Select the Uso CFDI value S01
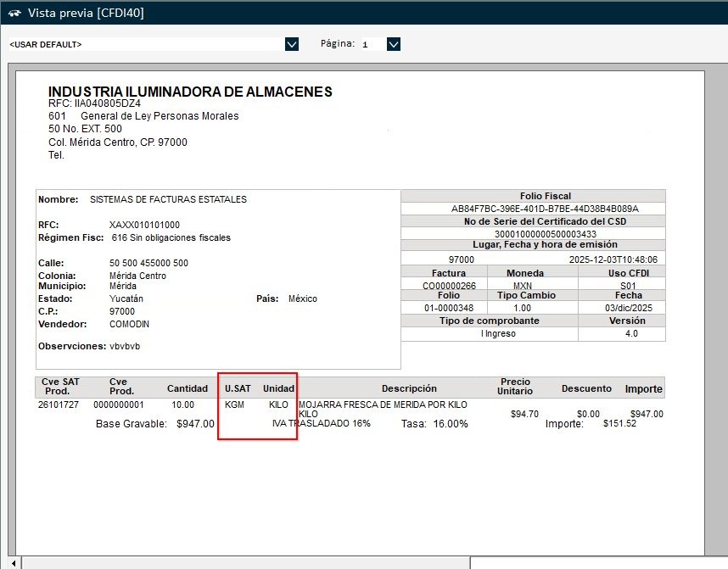Viewport: 728px width, 569px height. click(628, 286)
